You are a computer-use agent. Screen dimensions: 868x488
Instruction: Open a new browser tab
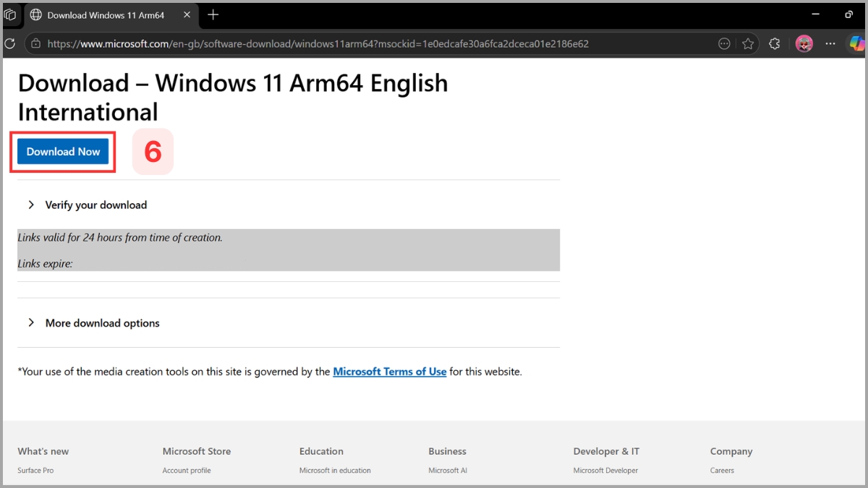click(x=212, y=14)
